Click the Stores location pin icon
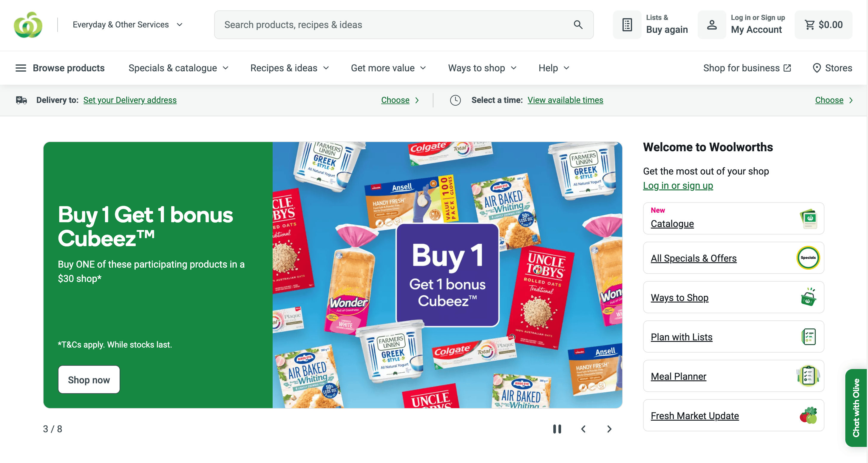Screen dimensions: 868x463 point(816,68)
